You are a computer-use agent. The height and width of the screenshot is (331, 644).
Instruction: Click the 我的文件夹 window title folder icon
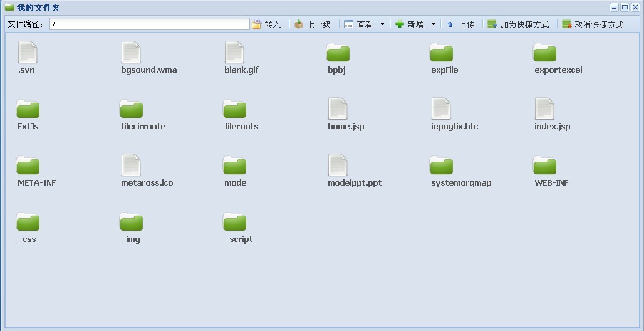(10, 8)
